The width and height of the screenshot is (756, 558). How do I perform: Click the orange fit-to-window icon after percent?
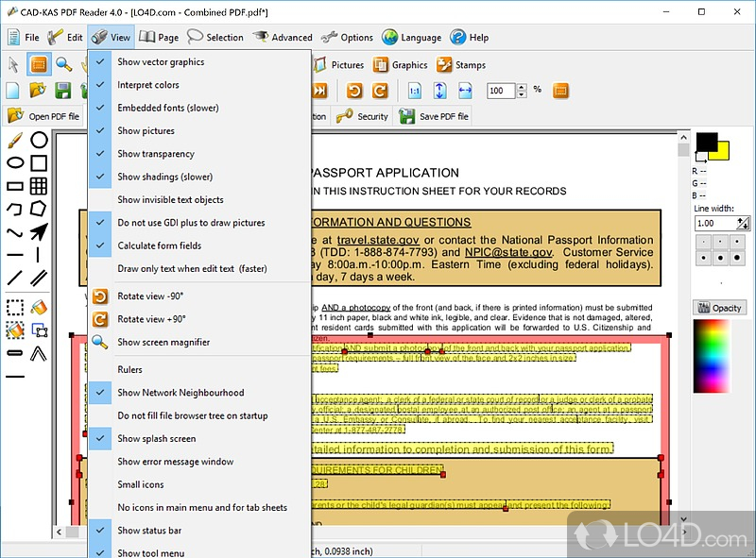560,91
